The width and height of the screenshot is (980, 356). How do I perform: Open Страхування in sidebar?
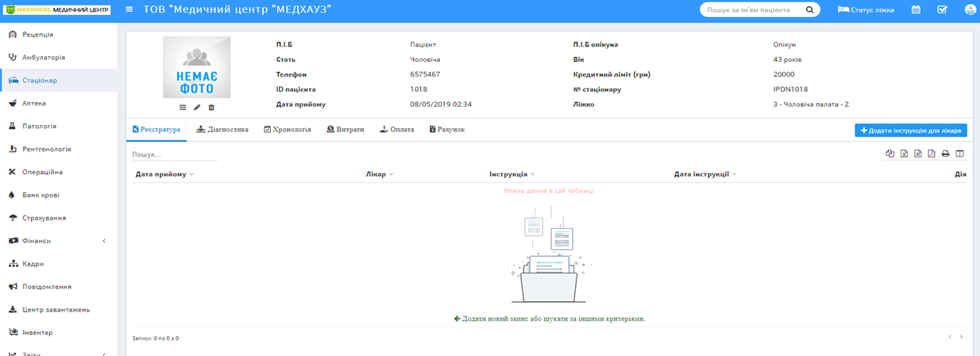pyautogui.click(x=59, y=218)
